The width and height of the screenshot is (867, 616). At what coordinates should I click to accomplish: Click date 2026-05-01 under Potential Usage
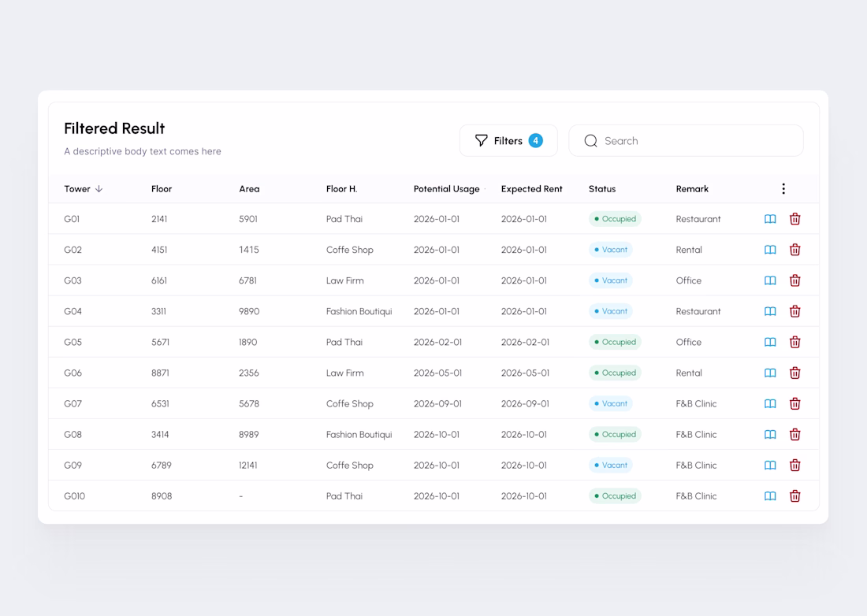click(438, 373)
